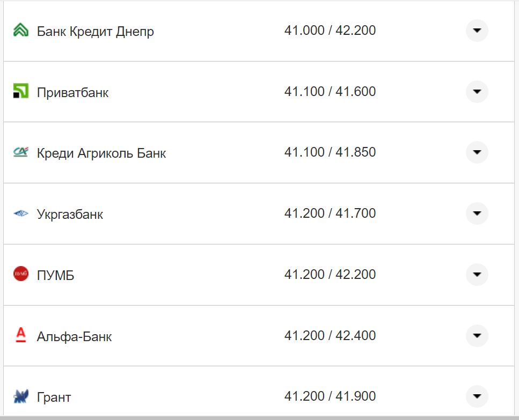The image size is (519, 420).
Task: Expand the Альфа-Банк row arrow
Action: point(477,336)
